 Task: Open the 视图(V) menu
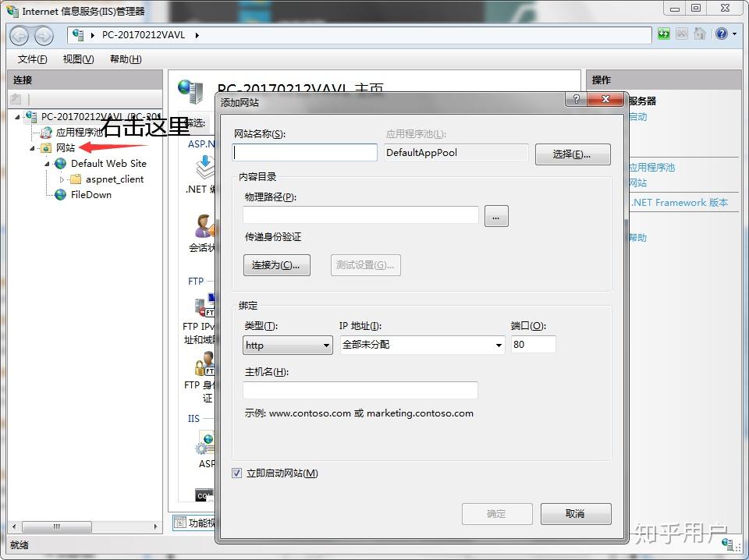[78, 59]
